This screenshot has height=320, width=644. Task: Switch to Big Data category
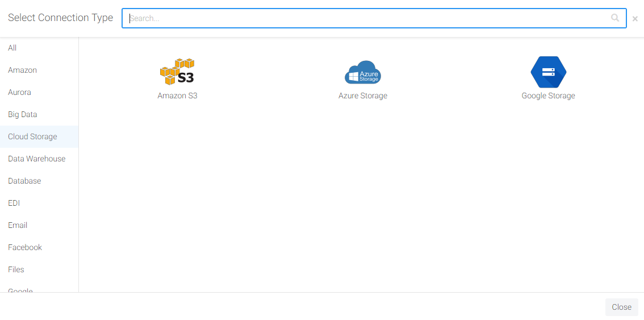[39, 114]
